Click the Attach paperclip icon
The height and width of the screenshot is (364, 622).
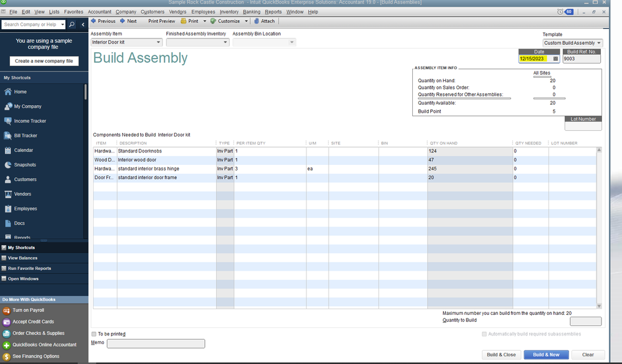coord(257,21)
